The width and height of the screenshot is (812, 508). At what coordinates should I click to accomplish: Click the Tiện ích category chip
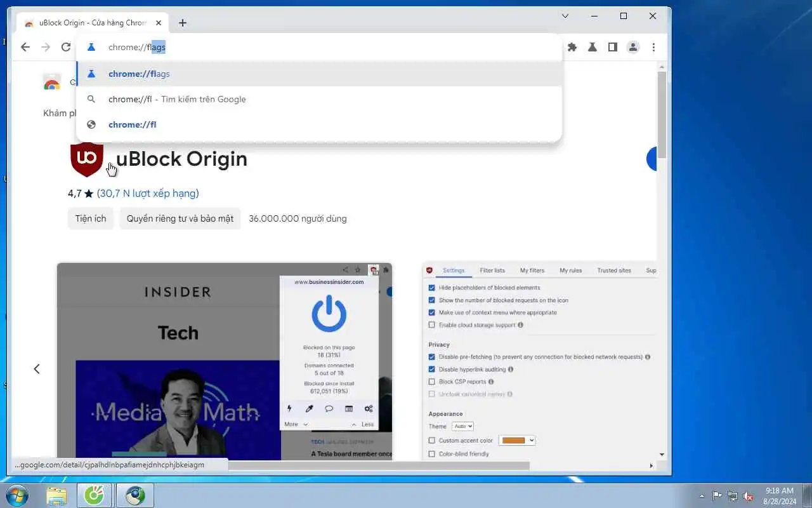(91, 218)
